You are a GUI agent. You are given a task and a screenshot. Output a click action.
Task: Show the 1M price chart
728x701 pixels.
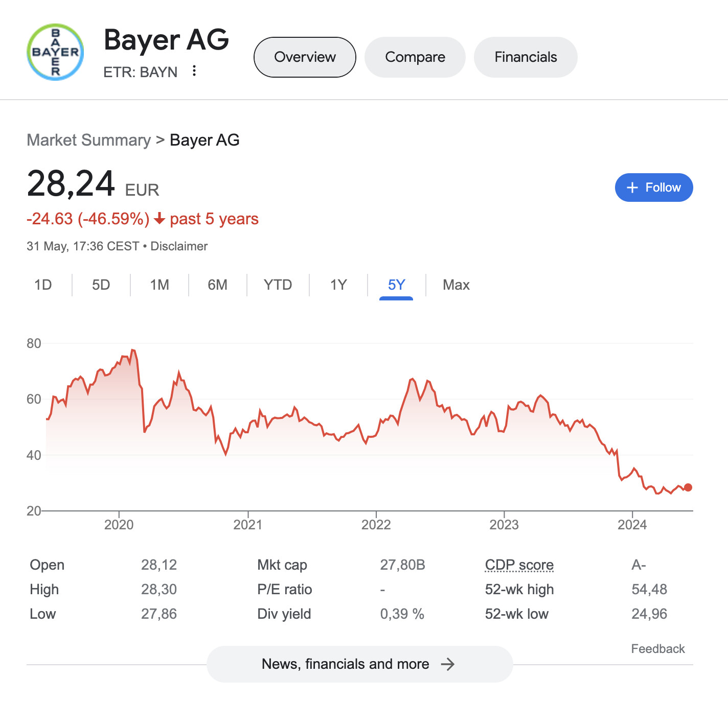[160, 285]
